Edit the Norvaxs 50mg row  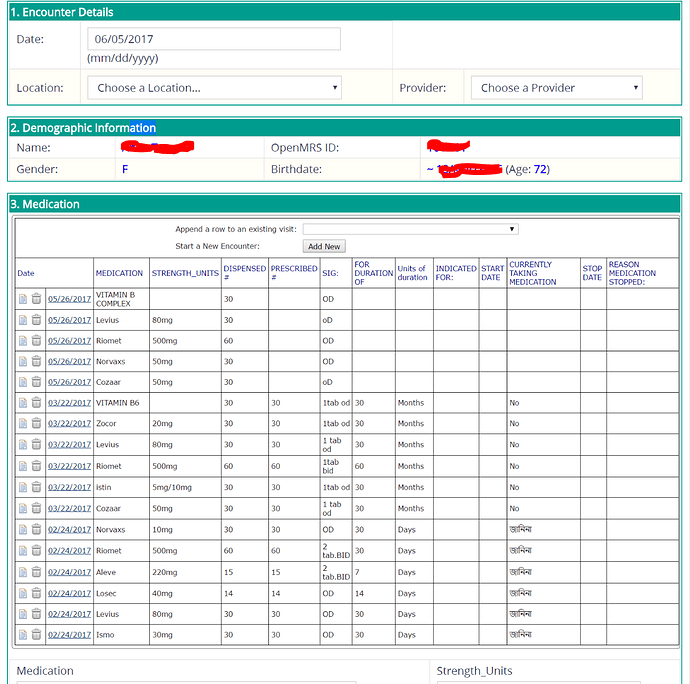pyautogui.click(x=23, y=361)
